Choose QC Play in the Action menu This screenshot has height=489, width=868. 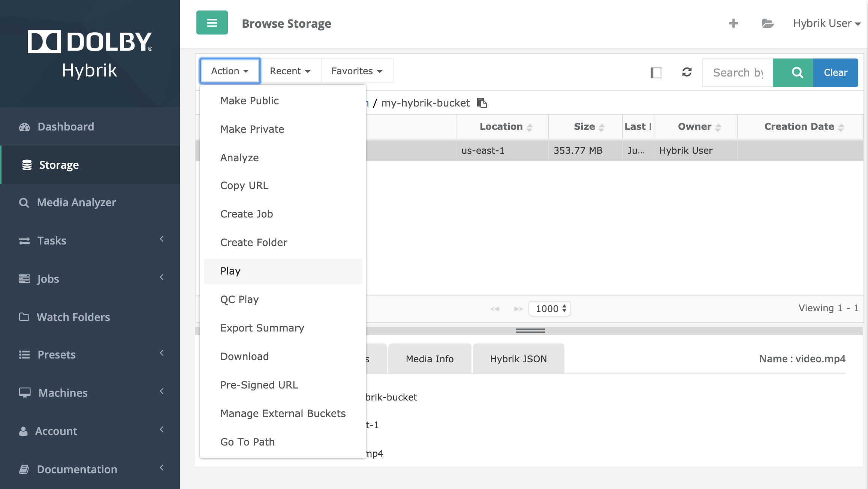pyautogui.click(x=283, y=299)
